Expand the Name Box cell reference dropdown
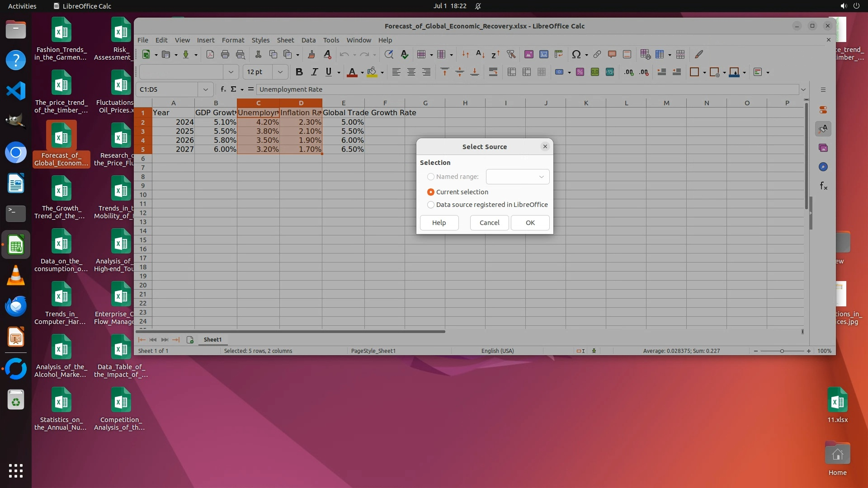The width and height of the screenshot is (868, 488). coord(206,89)
